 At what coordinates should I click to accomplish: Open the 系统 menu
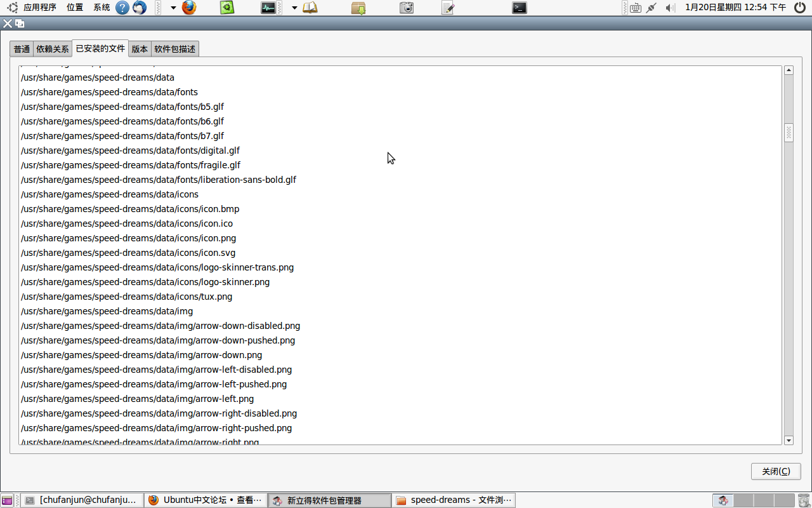(x=101, y=8)
